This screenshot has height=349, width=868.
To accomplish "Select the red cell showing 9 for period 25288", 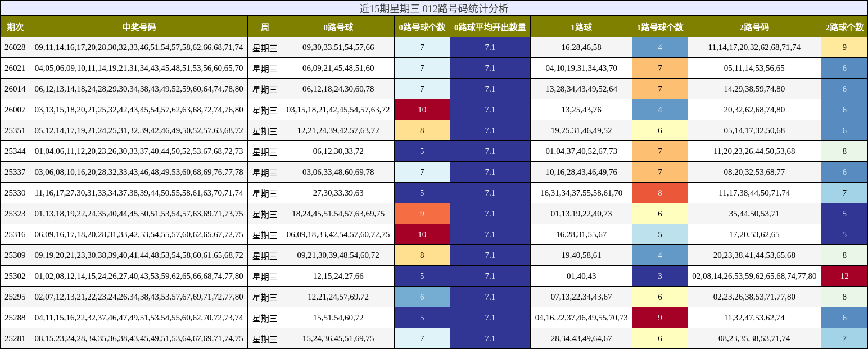I will (x=659, y=318).
